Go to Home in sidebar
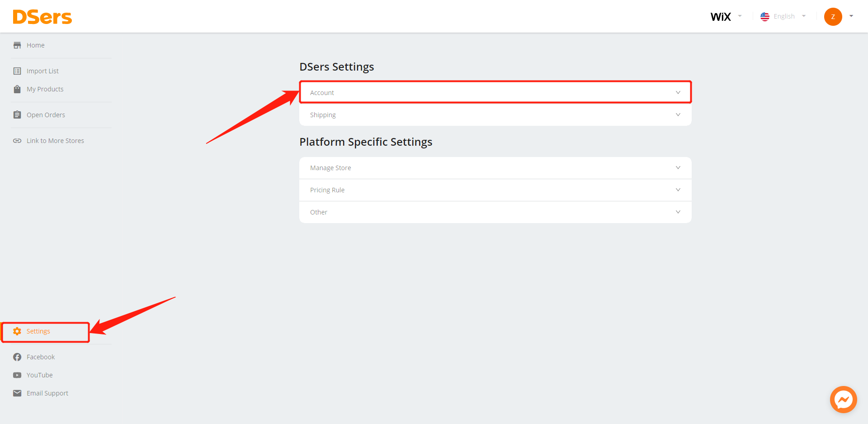The image size is (868, 424). [35, 45]
